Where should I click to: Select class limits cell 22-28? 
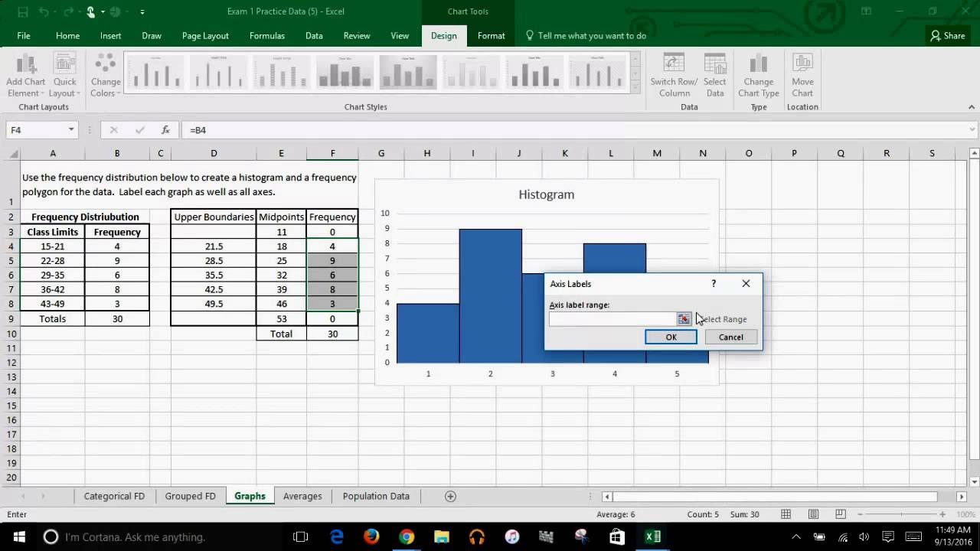coord(53,260)
